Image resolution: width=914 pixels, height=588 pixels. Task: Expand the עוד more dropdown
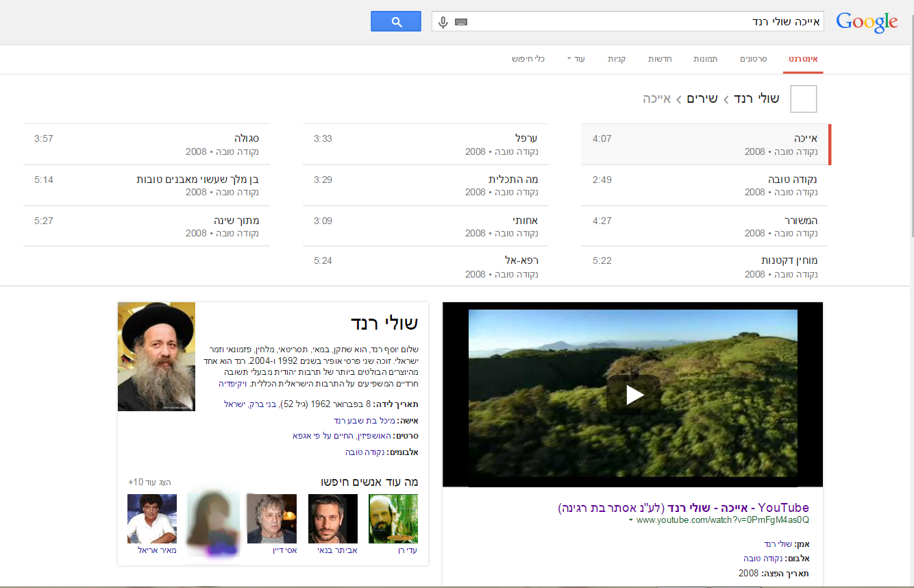click(x=576, y=59)
